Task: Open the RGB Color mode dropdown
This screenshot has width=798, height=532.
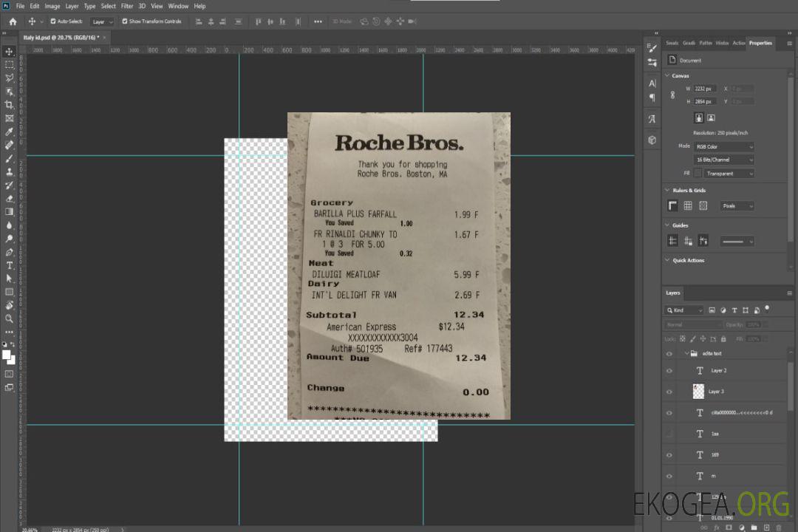Action: 723,146
